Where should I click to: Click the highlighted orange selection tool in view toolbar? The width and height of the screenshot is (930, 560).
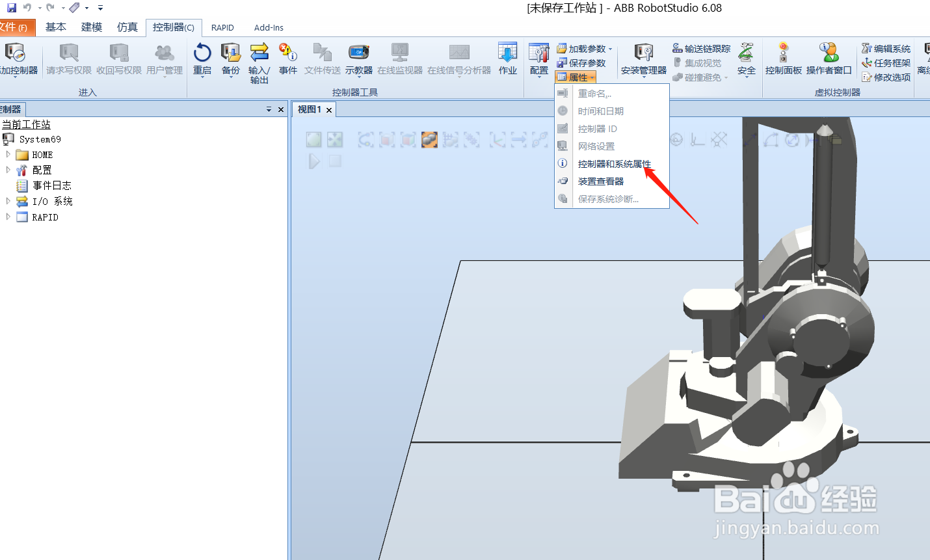[429, 139]
